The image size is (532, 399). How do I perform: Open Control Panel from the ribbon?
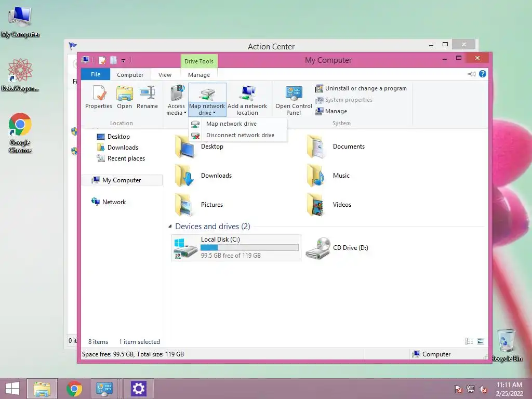tap(294, 100)
